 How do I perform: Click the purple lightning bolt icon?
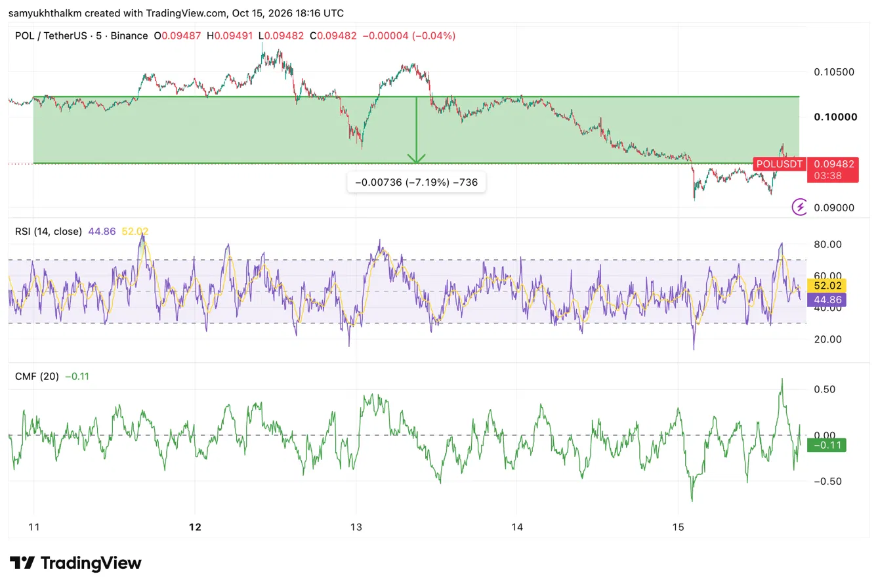(799, 207)
